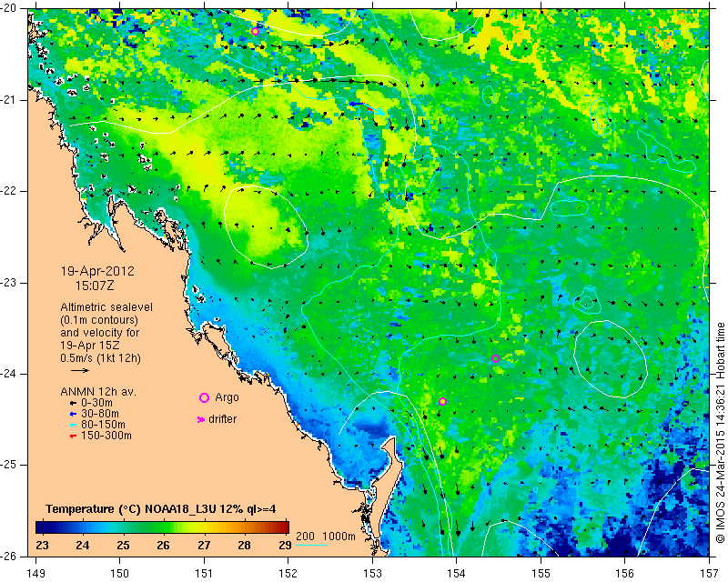Click the '27' tick on the colorbar

tap(204, 545)
